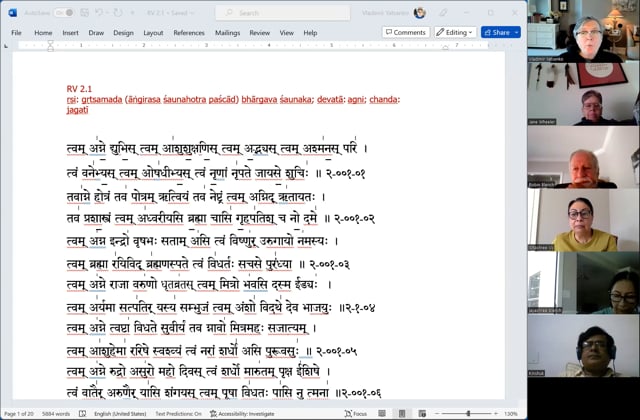Click the verse number २-००१-०६
This screenshot has height=420, width=640.
click(x=361, y=393)
